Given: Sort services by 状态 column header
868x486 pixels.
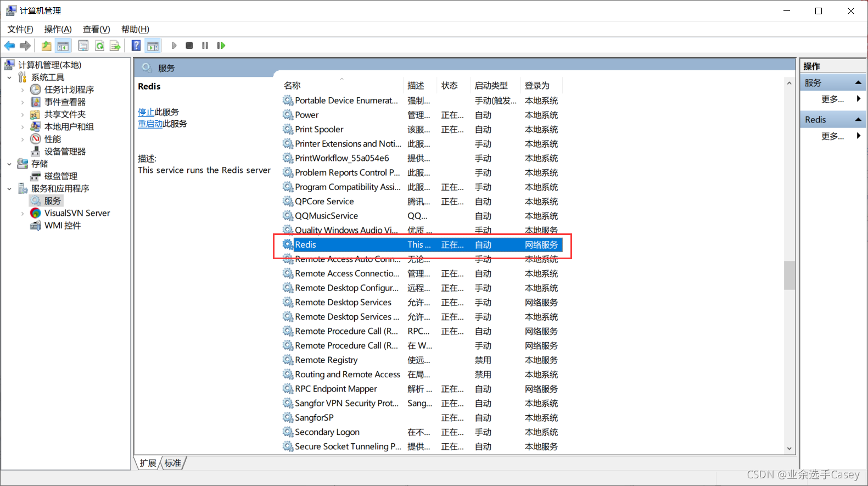Looking at the screenshot, I should coord(454,86).
